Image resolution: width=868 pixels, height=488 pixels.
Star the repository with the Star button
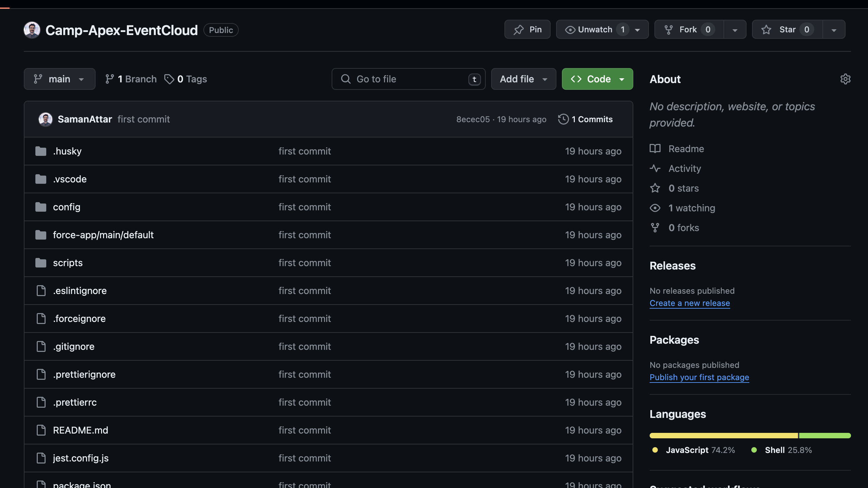tap(787, 30)
